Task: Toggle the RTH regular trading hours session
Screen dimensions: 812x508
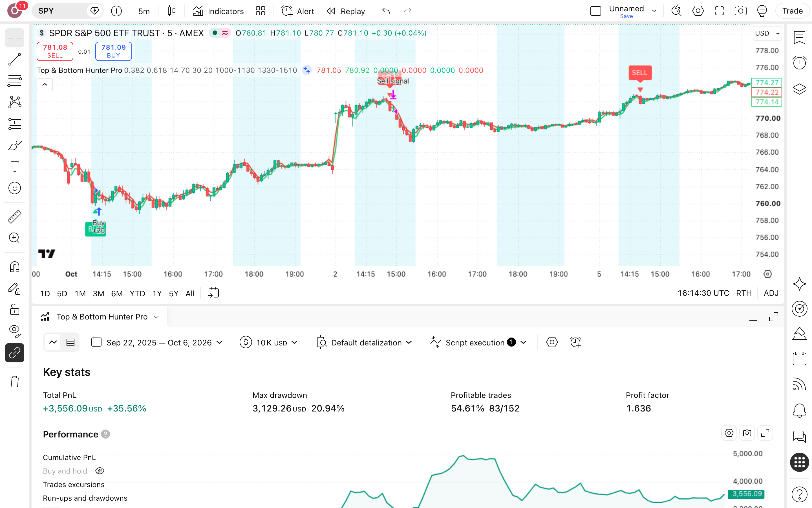Action: coord(744,293)
